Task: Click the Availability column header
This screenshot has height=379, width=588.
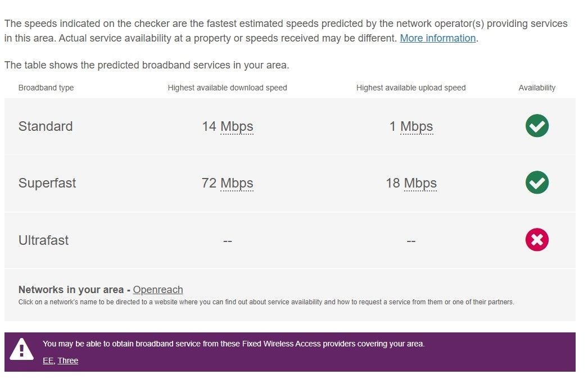Action: click(x=537, y=88)
